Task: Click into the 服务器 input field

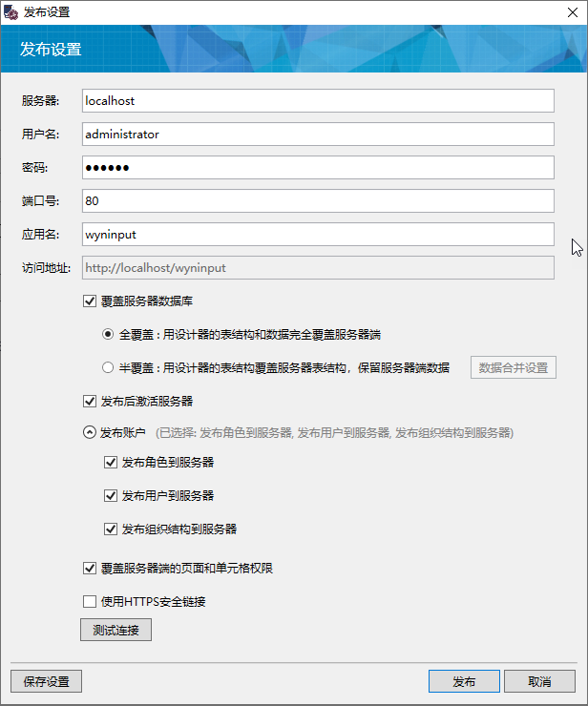Action: coord(317,101)
